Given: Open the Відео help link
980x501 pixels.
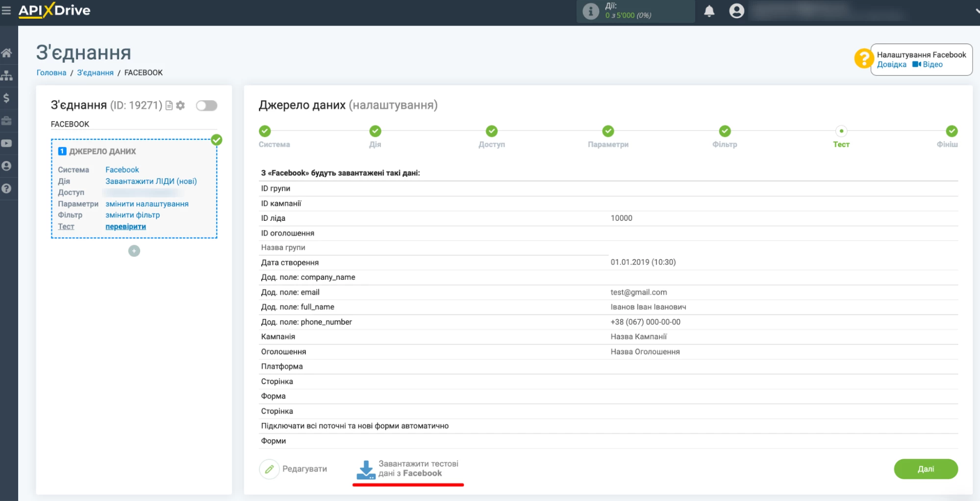Looking at the screenshot, I should (928, 64).
